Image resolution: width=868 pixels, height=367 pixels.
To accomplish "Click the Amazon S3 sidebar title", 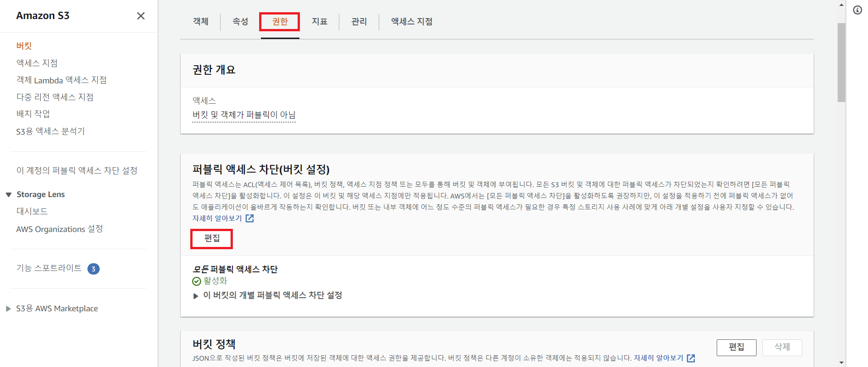I will (43, 15).
